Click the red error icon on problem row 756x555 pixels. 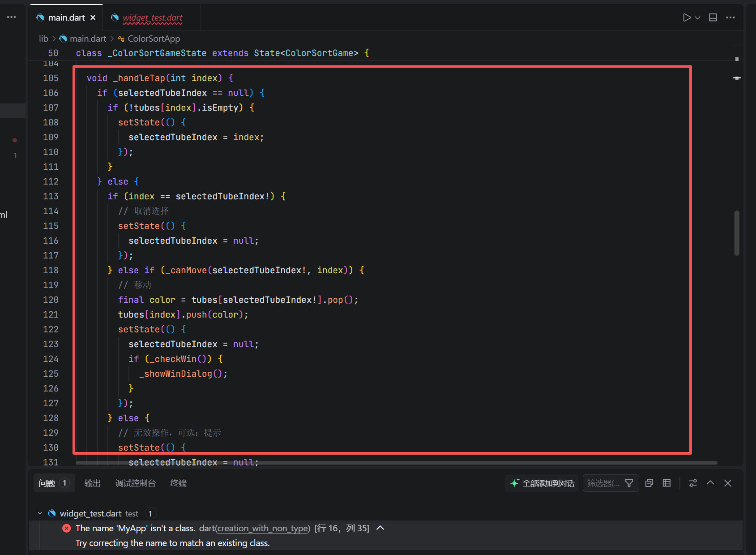click(x=67, y=529)
